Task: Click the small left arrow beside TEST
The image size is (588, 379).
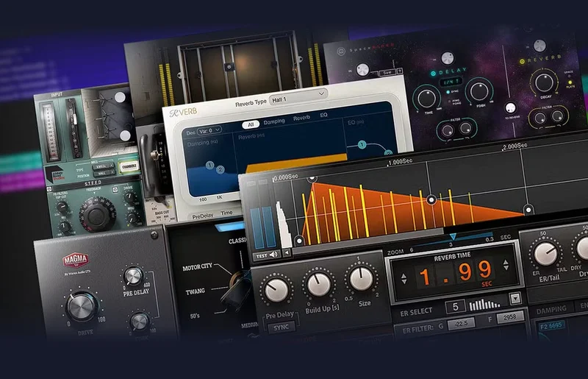Action: click(286, 253)
